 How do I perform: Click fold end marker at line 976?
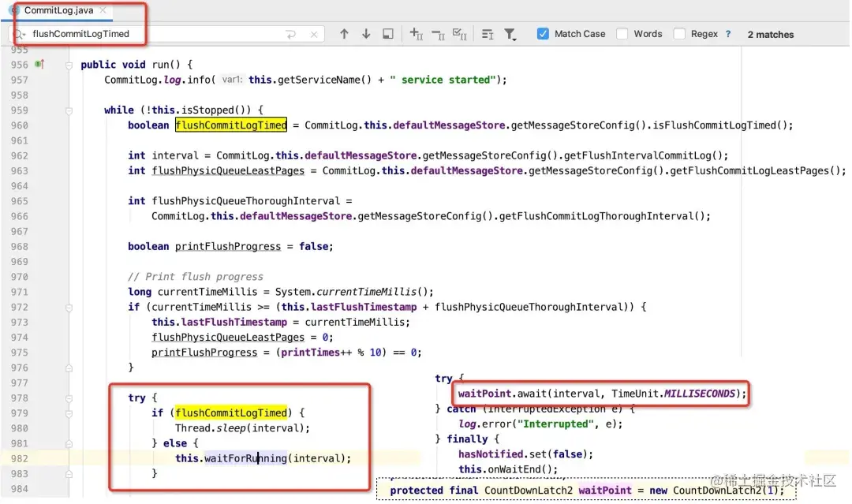coord(69,368)
